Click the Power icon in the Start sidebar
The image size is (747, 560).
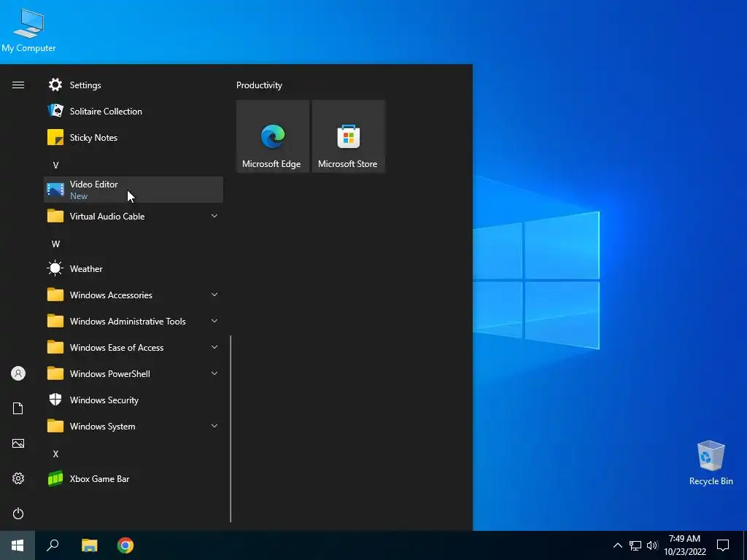click(18, 513)
